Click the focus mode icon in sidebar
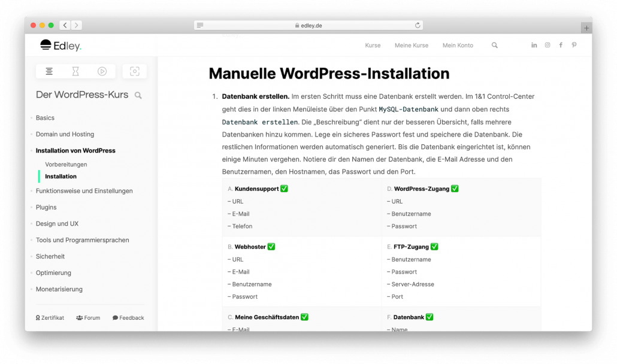Screen dimensions: 617x364 point(134,71)
